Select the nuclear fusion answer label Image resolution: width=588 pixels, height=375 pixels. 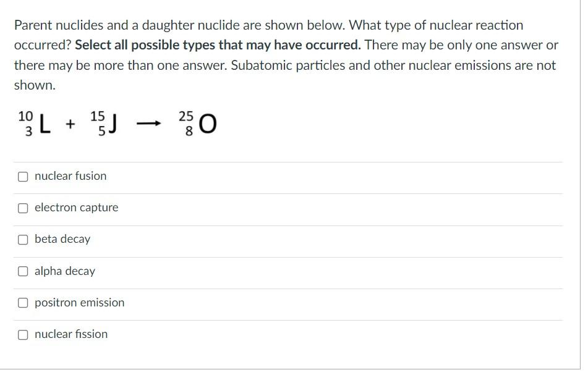click(x=70, y=176)
